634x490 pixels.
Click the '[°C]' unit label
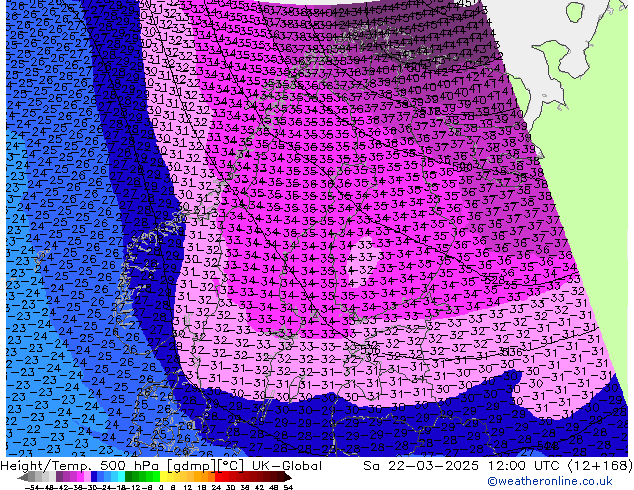click(x=231, y=466)
